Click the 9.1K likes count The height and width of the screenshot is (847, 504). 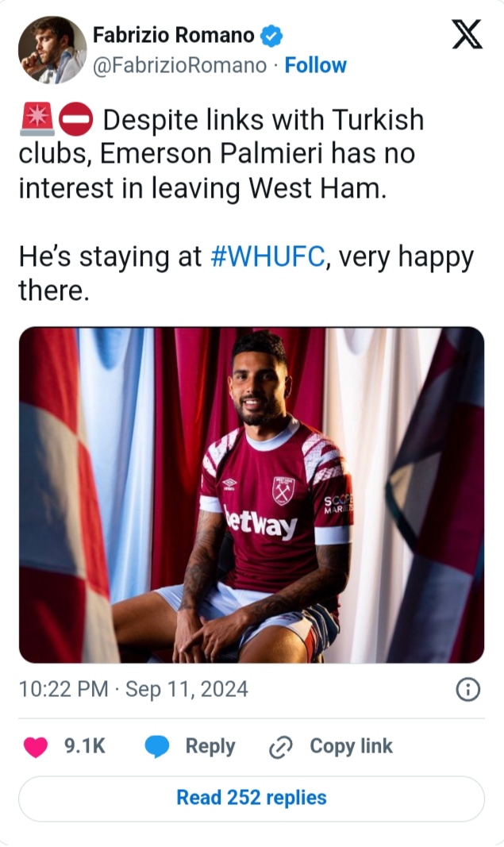click(83, 746)
